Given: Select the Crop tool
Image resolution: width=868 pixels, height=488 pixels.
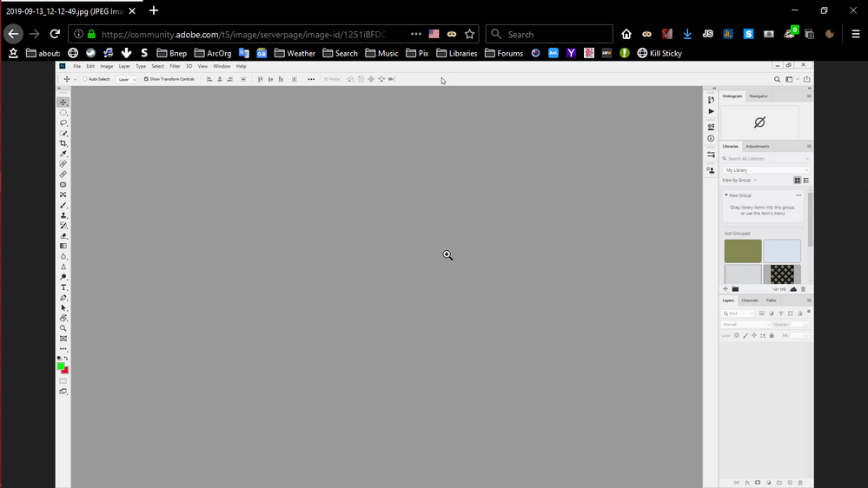Looking at the screenshot, I should click(63, 143).
